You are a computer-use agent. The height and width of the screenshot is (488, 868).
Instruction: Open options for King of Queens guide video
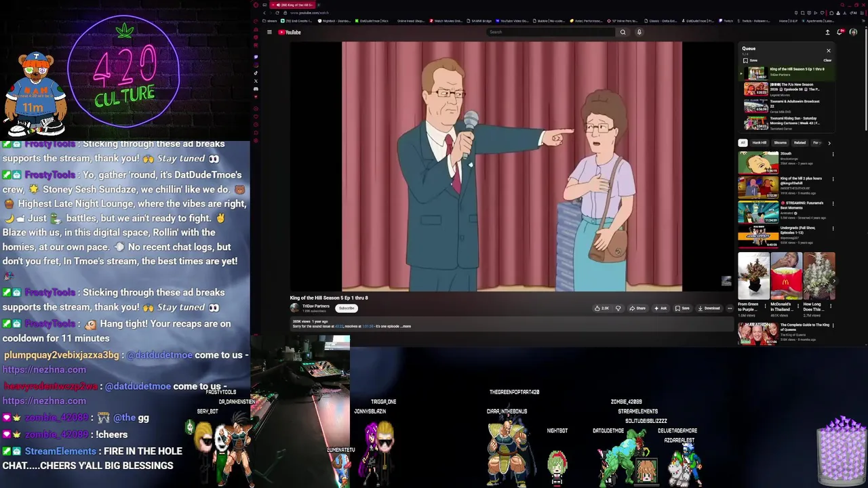[833, 325]
